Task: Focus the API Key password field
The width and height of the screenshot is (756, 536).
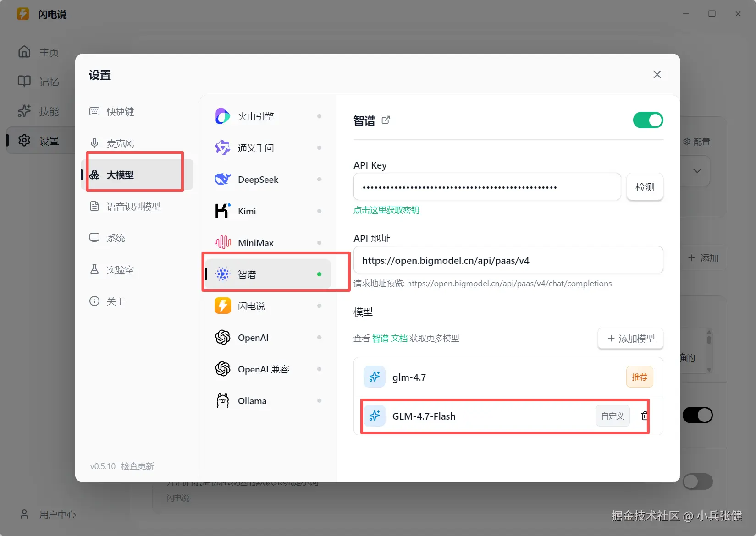Action: (x=487, y=187)
